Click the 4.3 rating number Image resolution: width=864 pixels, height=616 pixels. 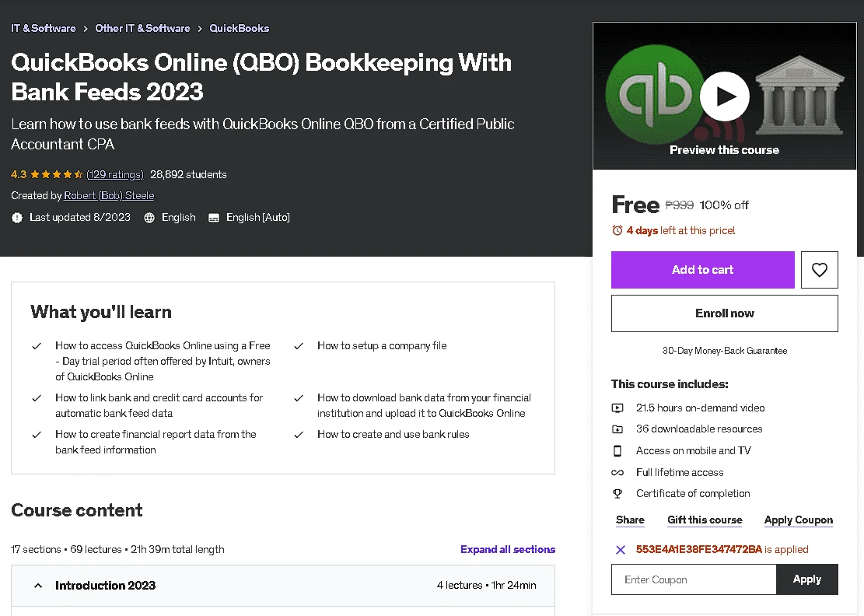19,175
